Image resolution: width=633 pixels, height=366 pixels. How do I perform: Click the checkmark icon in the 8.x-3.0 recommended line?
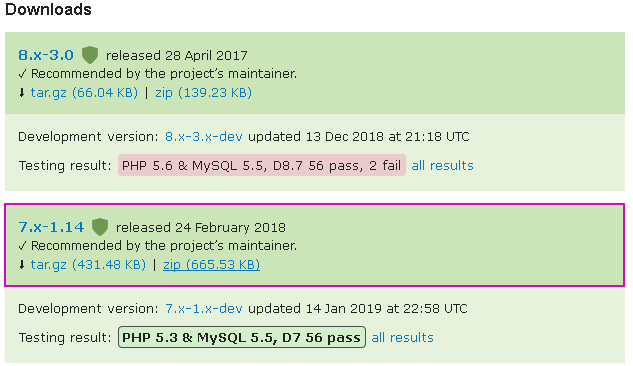pos(22,74)
